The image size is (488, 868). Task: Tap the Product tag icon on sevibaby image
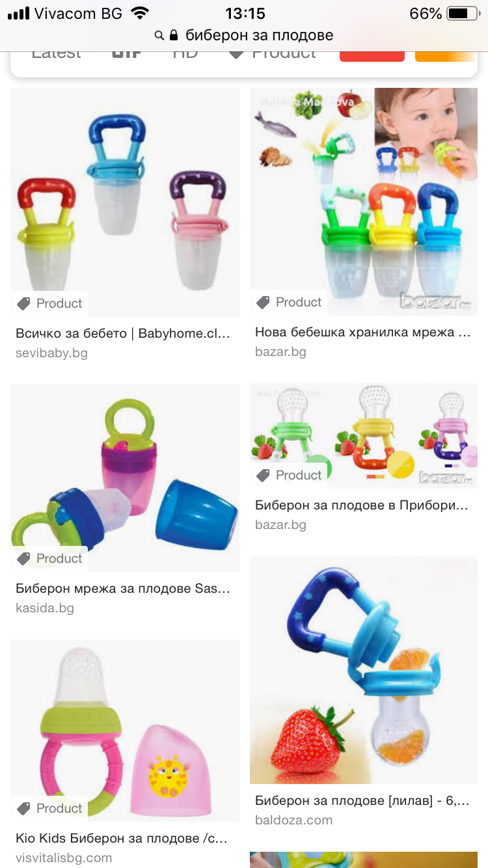point(24,303)
